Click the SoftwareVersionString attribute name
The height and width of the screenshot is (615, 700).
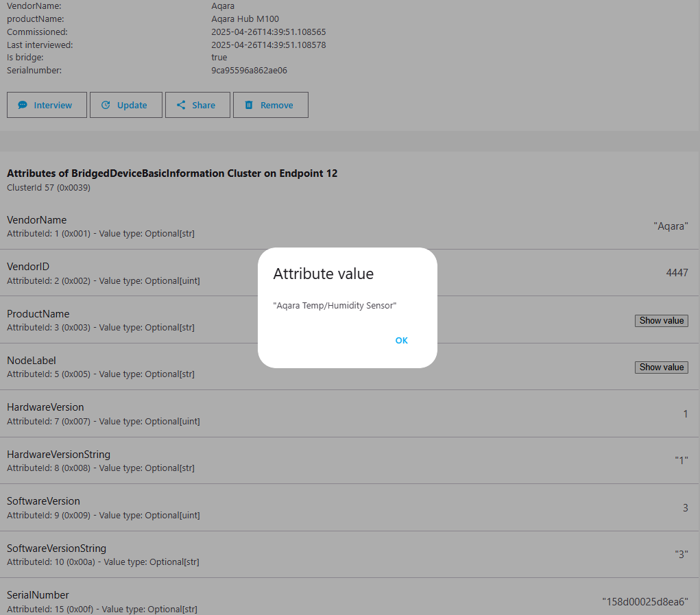(56, 548)
